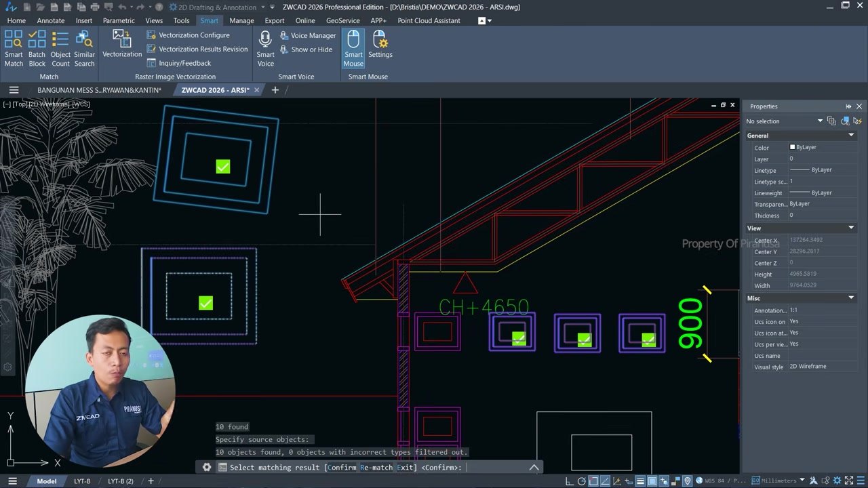This screenshot has width=868, height=488.
Task: Switch to the LYT-B layout tab
Action: pos(82,481)
